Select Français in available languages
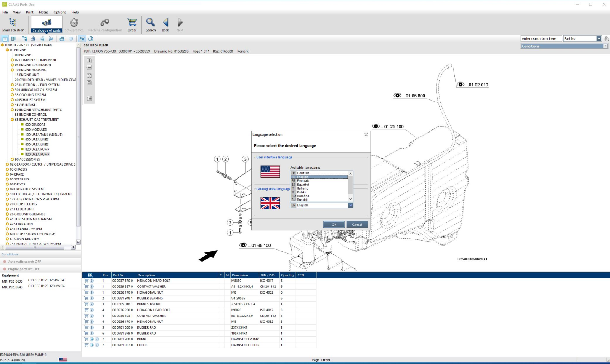 pos(319,180)
